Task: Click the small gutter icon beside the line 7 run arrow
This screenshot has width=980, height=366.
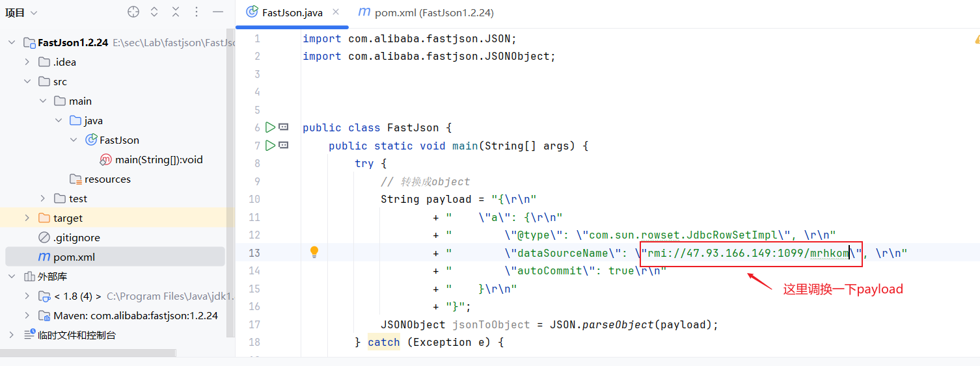Action: 284,145
